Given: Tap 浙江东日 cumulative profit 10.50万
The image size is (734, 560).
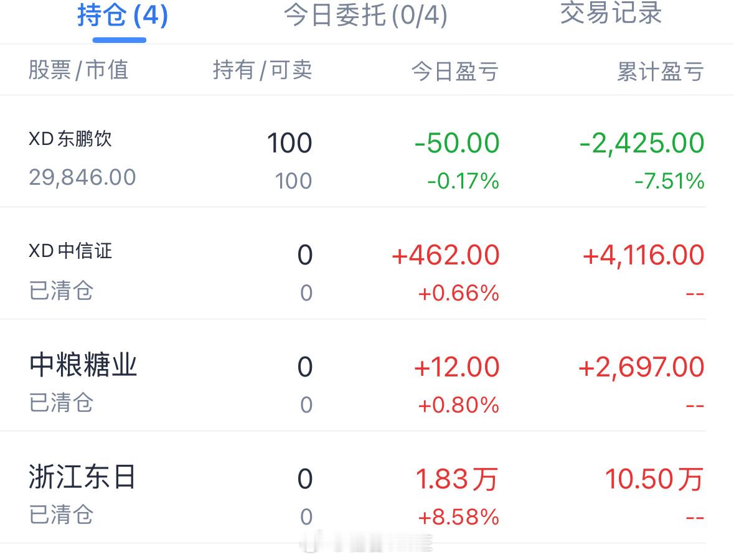Looking at the screenshot, I should coord(654,479).
